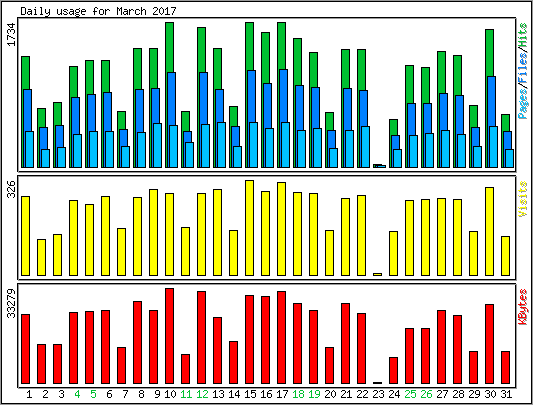Image resolution: width=533 pixels, height=405 pixels.
Task: Select the green hits bar for day 24
Action: tap(393, 127)
